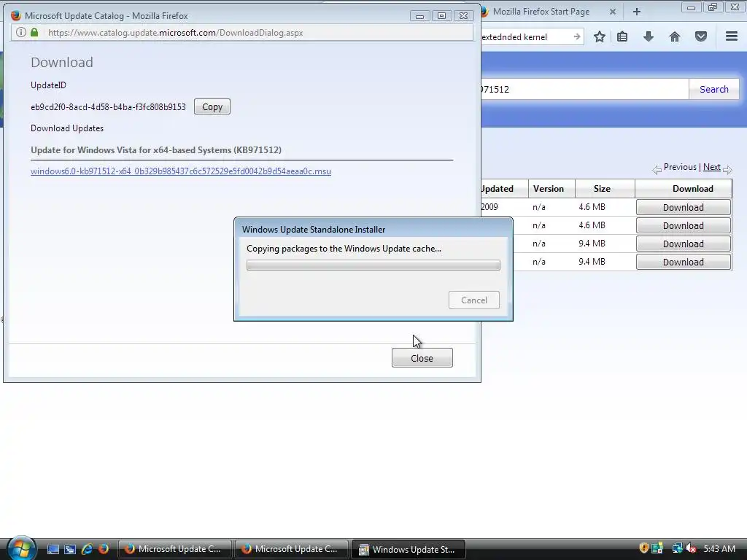
Task: Launch Firefox from quick launch icon
Action: [104, 549]
